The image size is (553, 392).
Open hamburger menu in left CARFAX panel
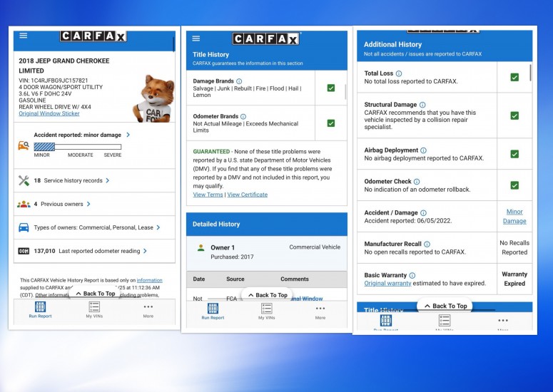24,36
